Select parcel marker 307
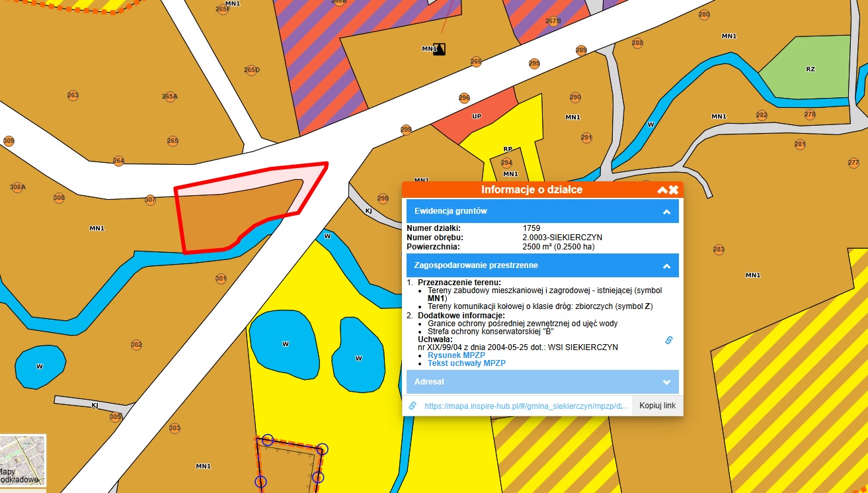Viewport: 868px width, 493px height. (150, 199)
